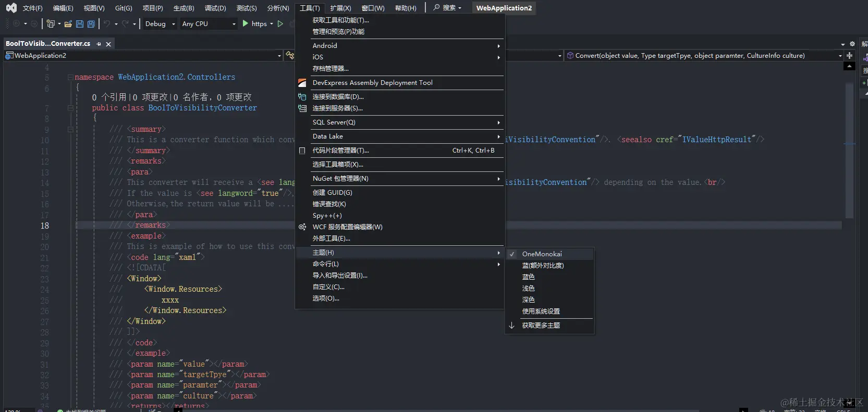The width and height of the screenshot is (868, 412).
Task: Expand the iOS submenu
Action: [x=399, y=57]
